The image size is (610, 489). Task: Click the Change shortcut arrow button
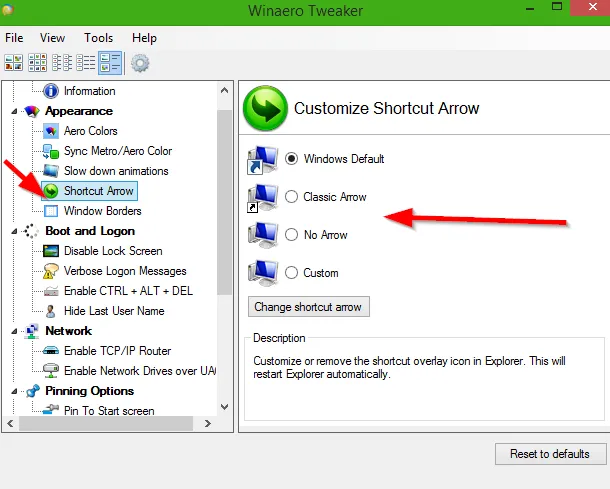pos(309,307)
